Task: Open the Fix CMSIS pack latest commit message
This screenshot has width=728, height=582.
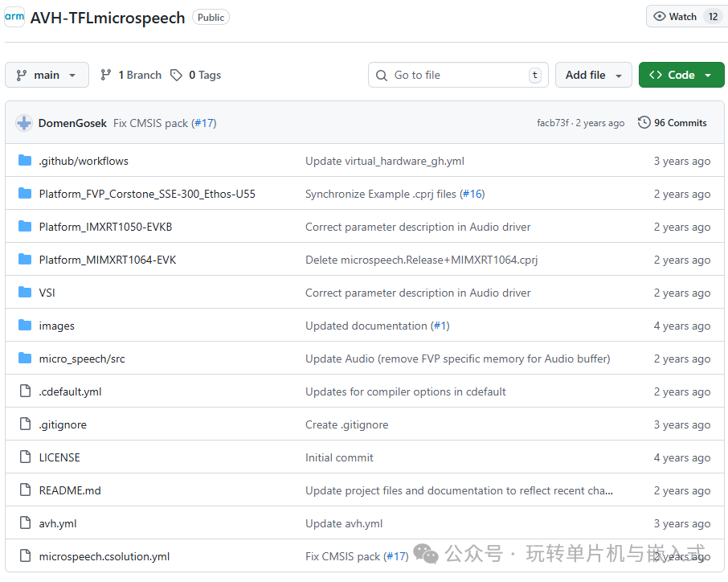Action: click(x=151, y=123)
